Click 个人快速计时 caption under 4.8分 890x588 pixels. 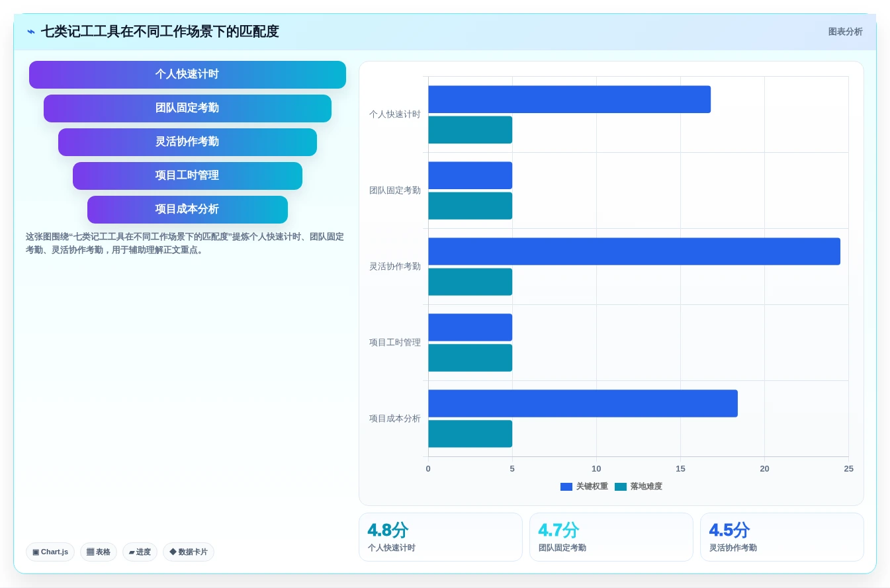pyautogui.click(x=392, y=548)
